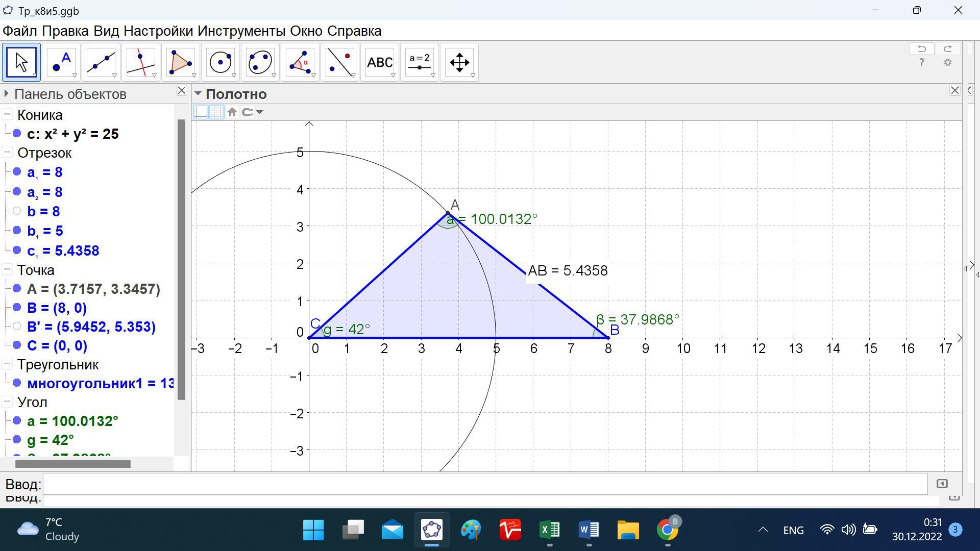Select the Move arrow tool
Screen dimensions: 980x551
[x=21, y=62]
